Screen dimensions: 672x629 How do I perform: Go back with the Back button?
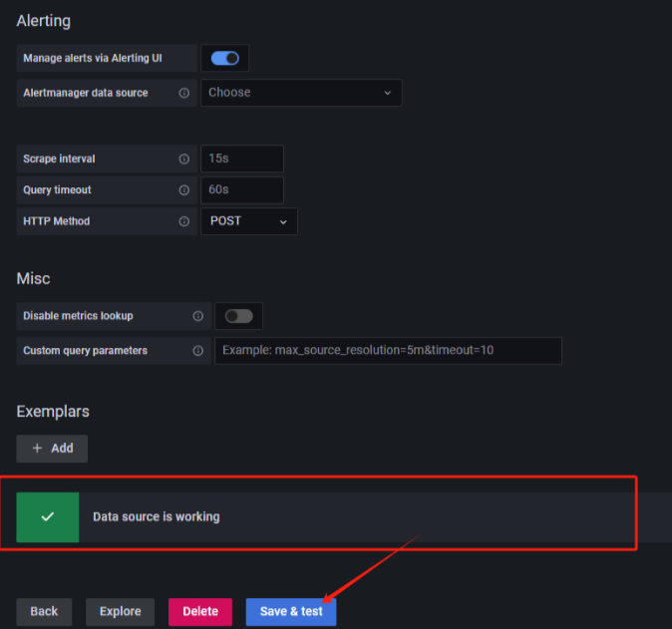[44, 612]
